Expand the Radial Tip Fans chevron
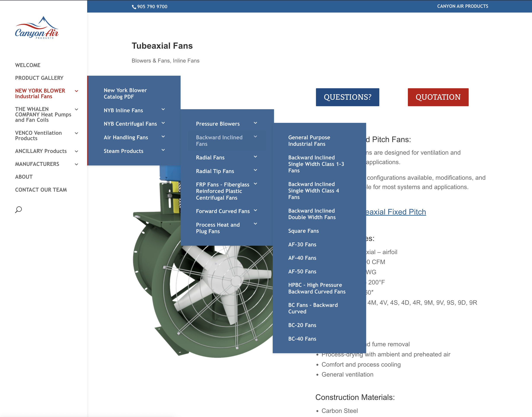Viewport: 532px width, 417px height. coord(255,170)
